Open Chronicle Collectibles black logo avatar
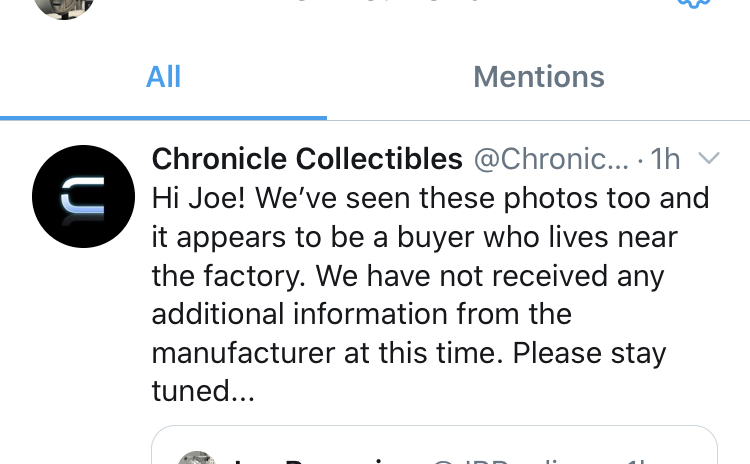This screenshot has height=464, width=750. coord(83,196)
